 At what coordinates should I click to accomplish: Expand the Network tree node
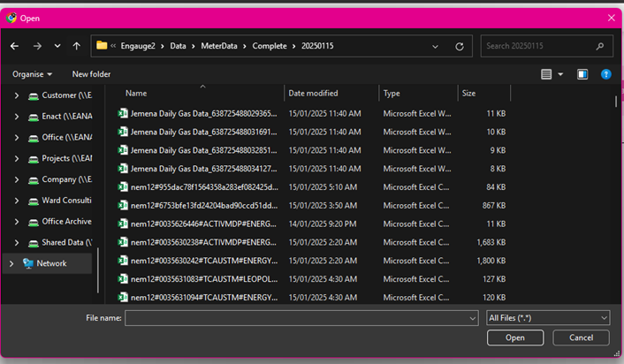(11, 263)
